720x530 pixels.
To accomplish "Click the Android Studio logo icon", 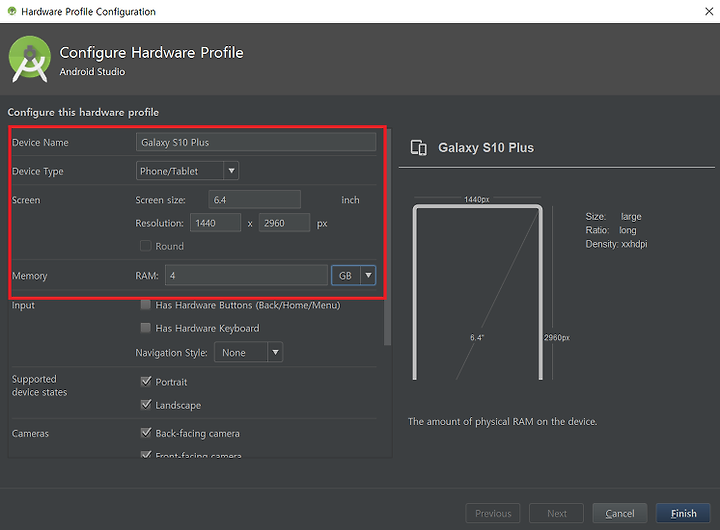I will [x=29, y=59].
